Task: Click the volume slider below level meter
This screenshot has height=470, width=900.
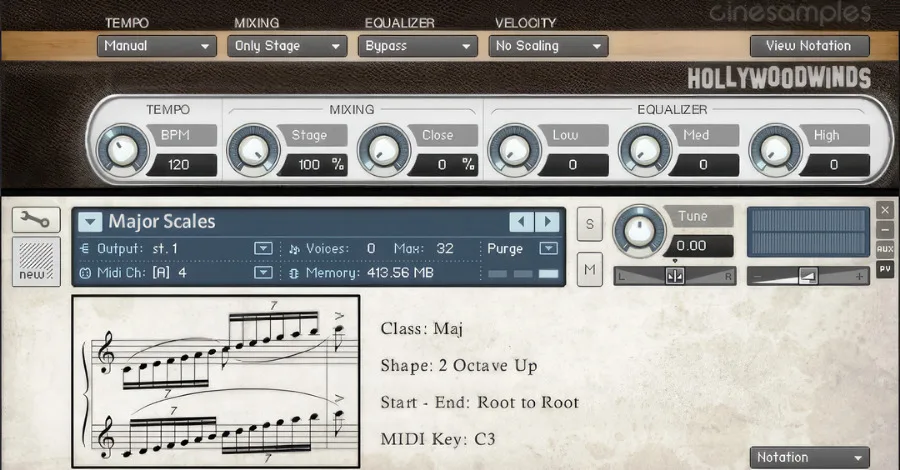Action: tap(808, 276)
